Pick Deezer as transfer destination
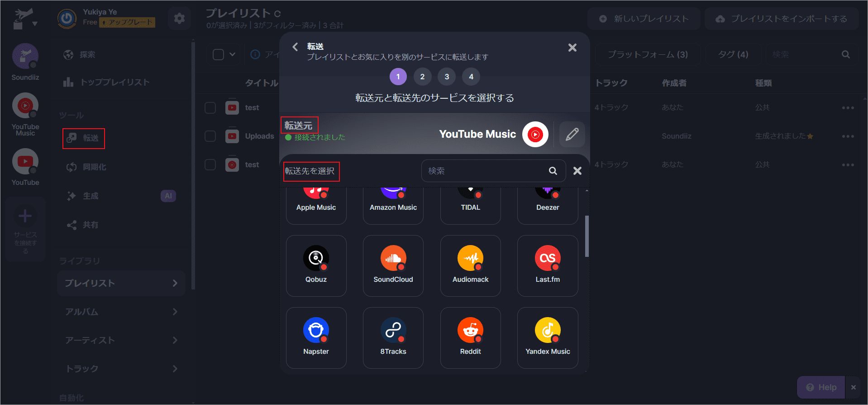The width and height of the screenshot is (868, 405). click(548, 206)
